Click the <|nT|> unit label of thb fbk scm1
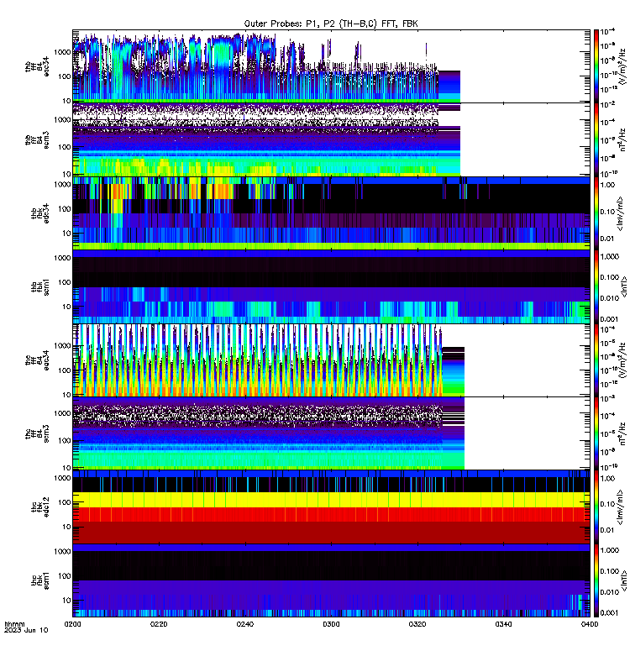630x672 pixels. [x=624, y=286]
